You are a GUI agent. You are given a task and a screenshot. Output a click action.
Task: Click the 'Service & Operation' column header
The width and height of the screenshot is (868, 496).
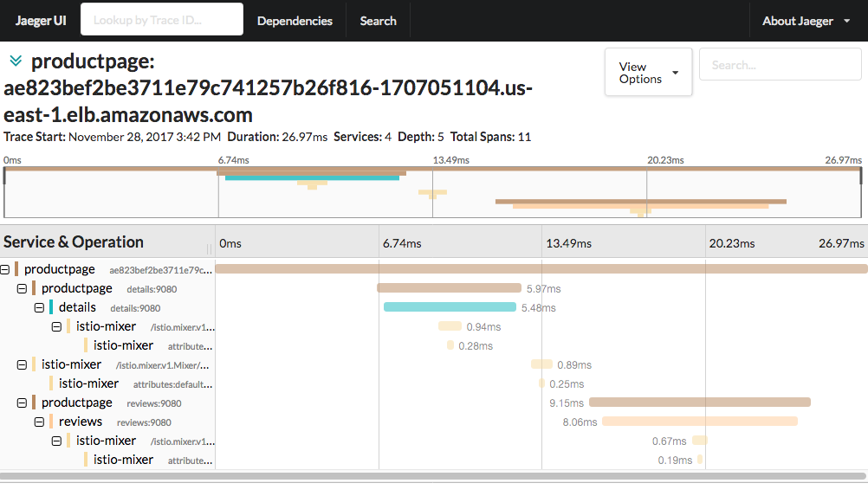tap(73, 242)
